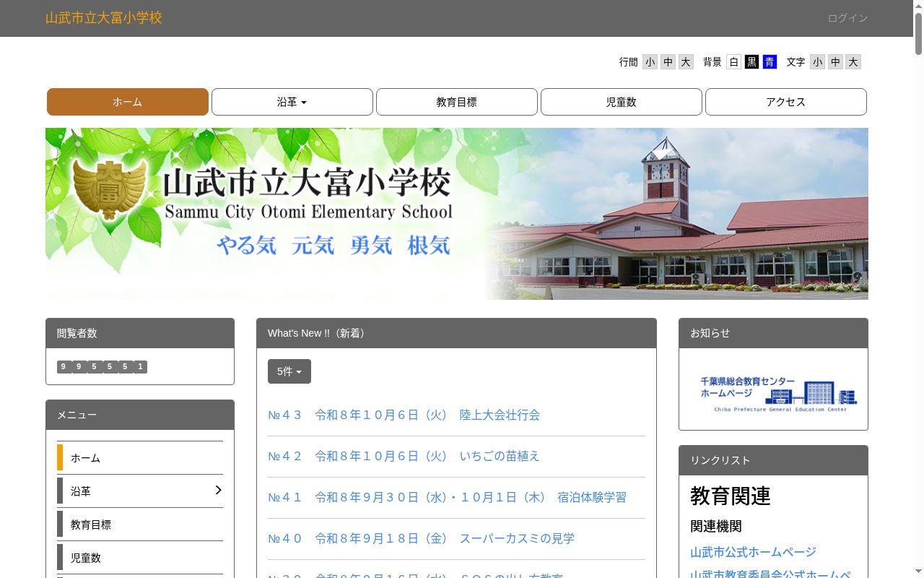This screenshot has width=924, height=578.
Task: Select 沿革 in the side menu
Action: click(140, 491)
